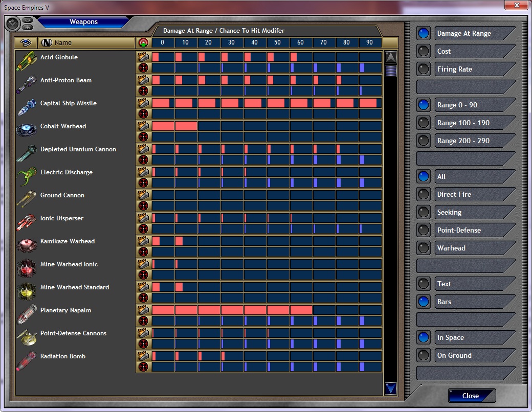Click the red target icon in header
The image size is (532, 412).
pos(144,42)
